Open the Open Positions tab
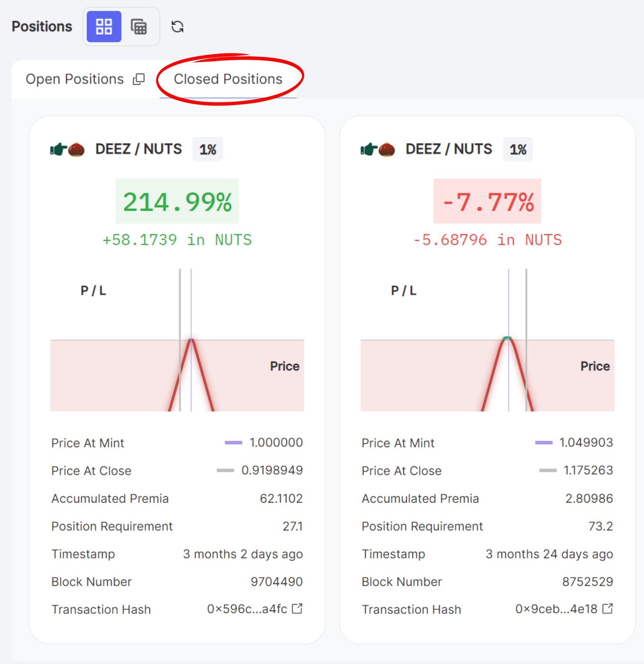Screen dimensions: 644x664 75,79
